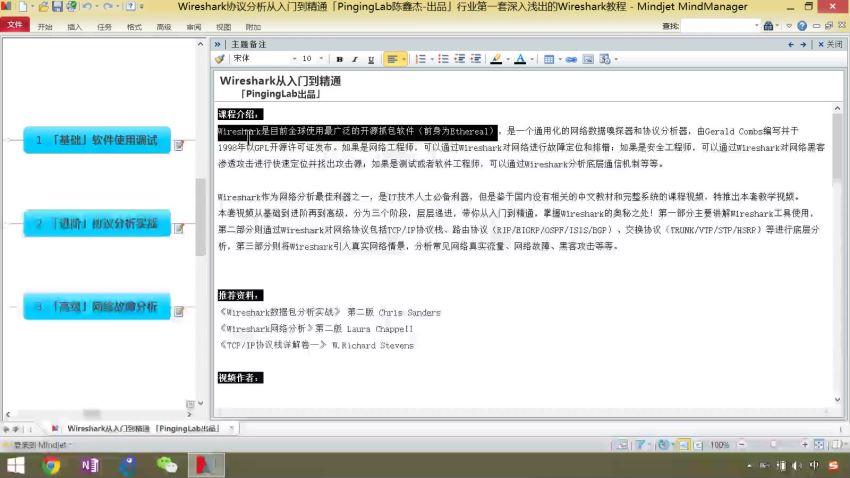Image resolution: width=850 pixels, height=478 pixels.
Task: Go to previous topic note arrow
Action: click(x=791, y=44)
